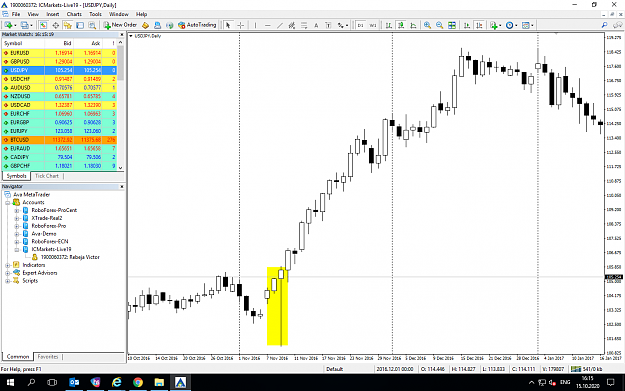Open the Windows Start button

click(x=10, y=382)
